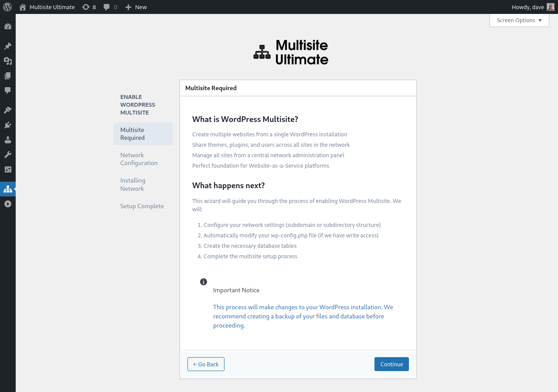Click the Multisite Ultimate site name in the admin bar
Screen dimensions: 558x392
(52, 7)
